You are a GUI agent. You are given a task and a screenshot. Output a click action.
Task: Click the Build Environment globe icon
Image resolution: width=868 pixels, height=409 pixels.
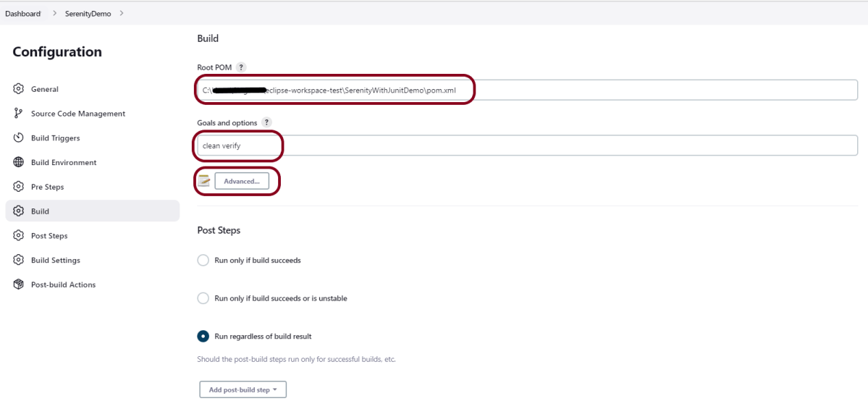19,163
